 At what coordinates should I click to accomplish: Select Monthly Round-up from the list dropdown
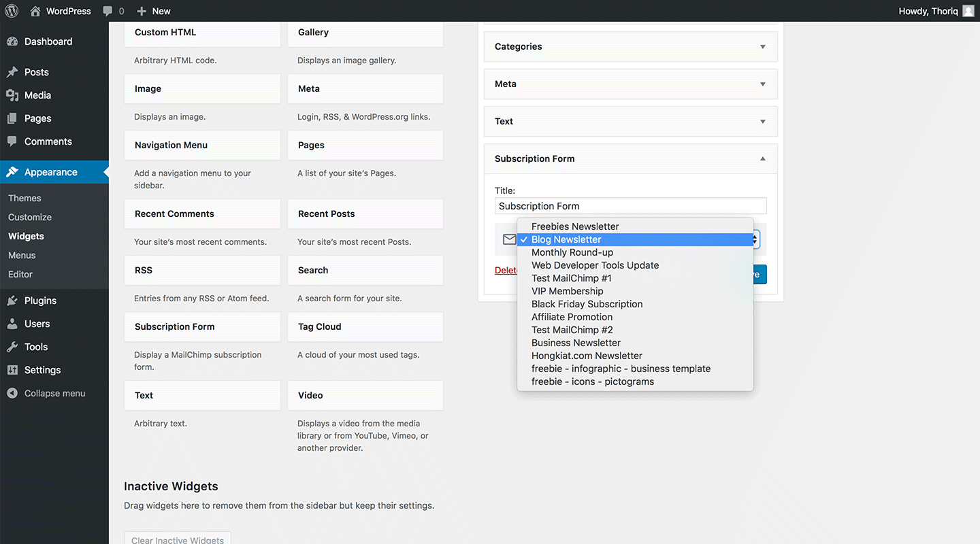pyautogui.click(x=572, y=252)
